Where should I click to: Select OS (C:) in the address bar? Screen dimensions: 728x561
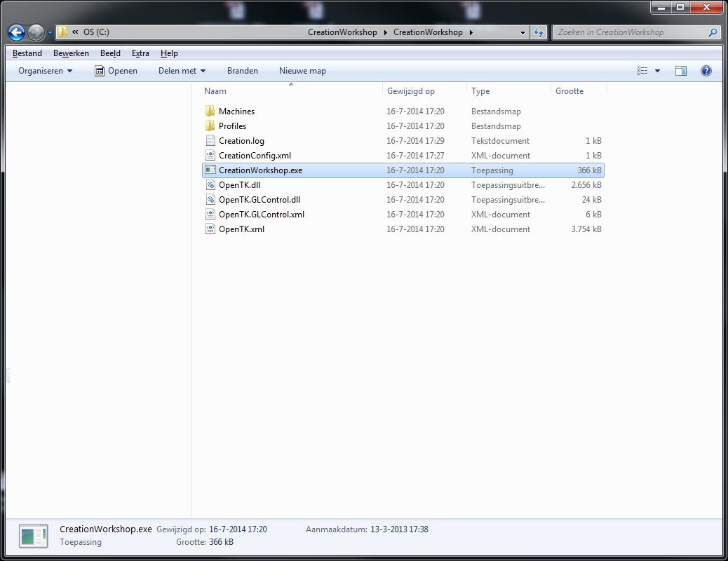[x=96, y=32]
